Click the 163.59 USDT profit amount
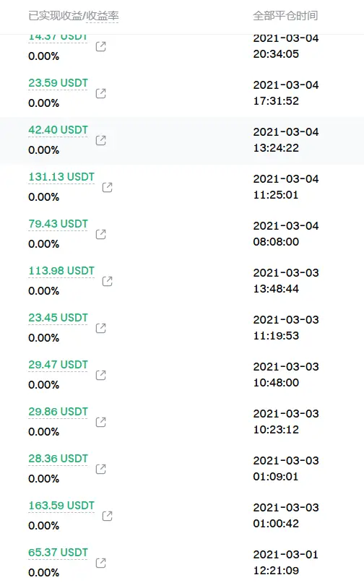The image size is (364, 588). coord(61,506)
